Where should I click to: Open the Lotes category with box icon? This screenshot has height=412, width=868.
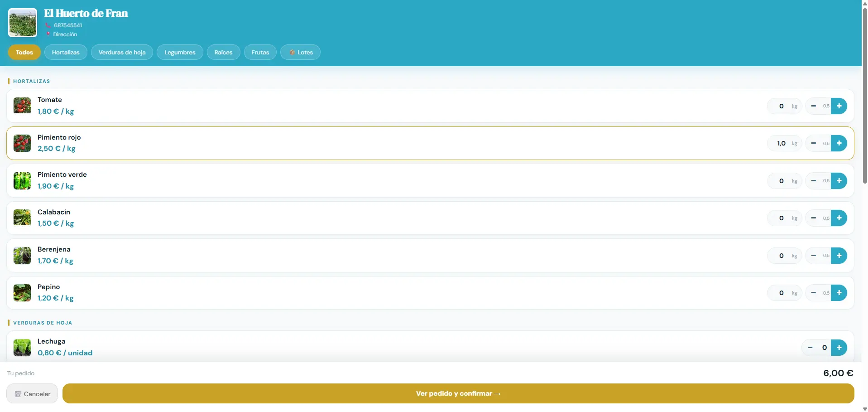[300, 53]
